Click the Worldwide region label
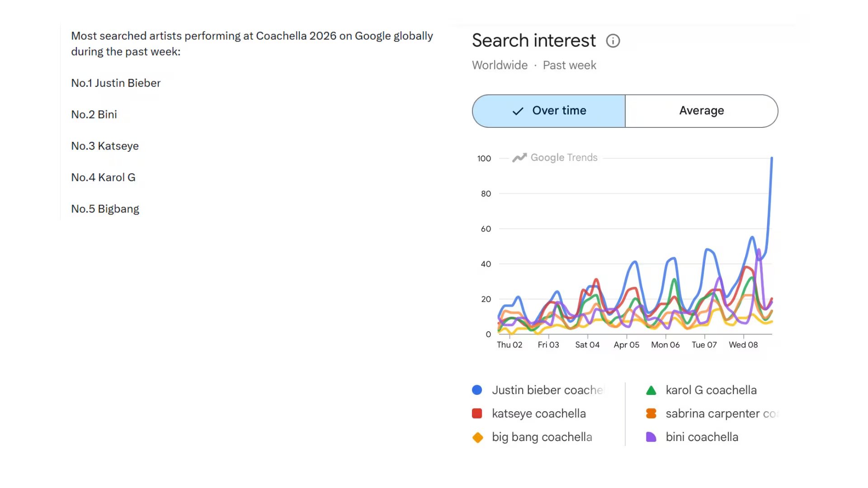This screenshot has width=868, height=488. (500, 65)
